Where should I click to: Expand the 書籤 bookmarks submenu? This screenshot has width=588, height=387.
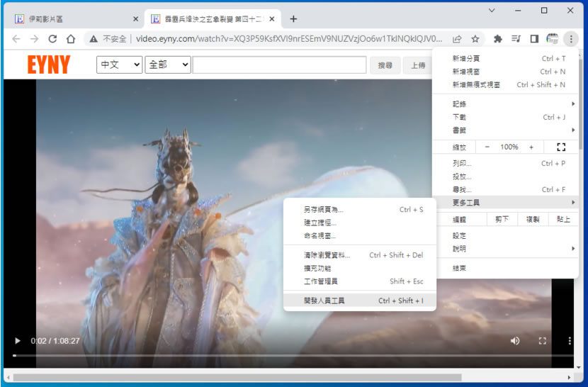(504, 130)
